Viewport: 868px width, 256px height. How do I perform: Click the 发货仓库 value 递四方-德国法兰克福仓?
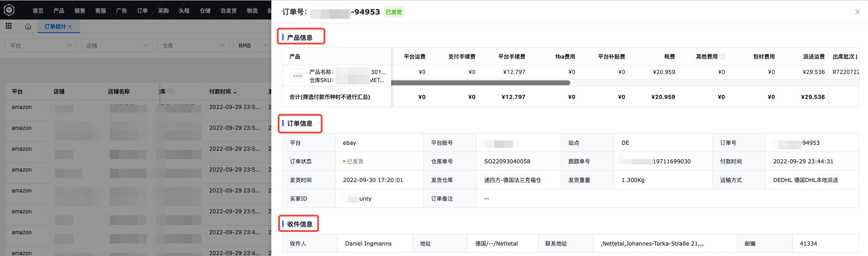pyautogui.click(x=513, y=180)
